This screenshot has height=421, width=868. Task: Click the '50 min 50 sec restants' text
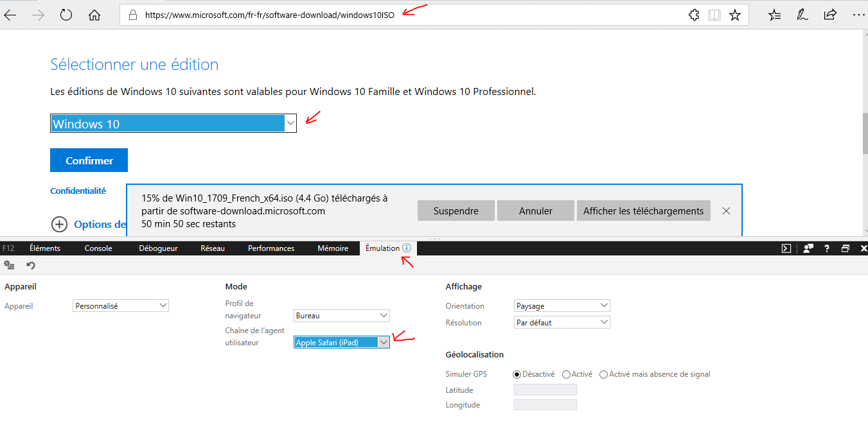coord(188,224)
